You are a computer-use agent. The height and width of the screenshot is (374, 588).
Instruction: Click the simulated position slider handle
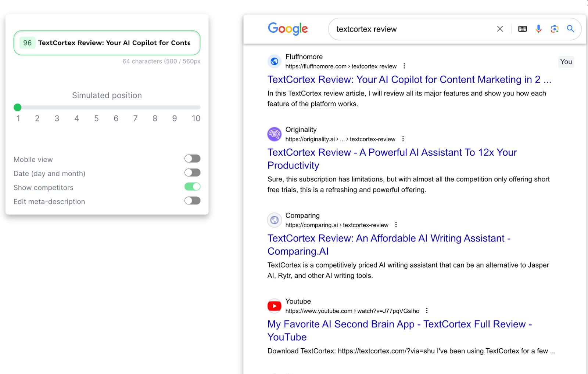coord(17,107)
